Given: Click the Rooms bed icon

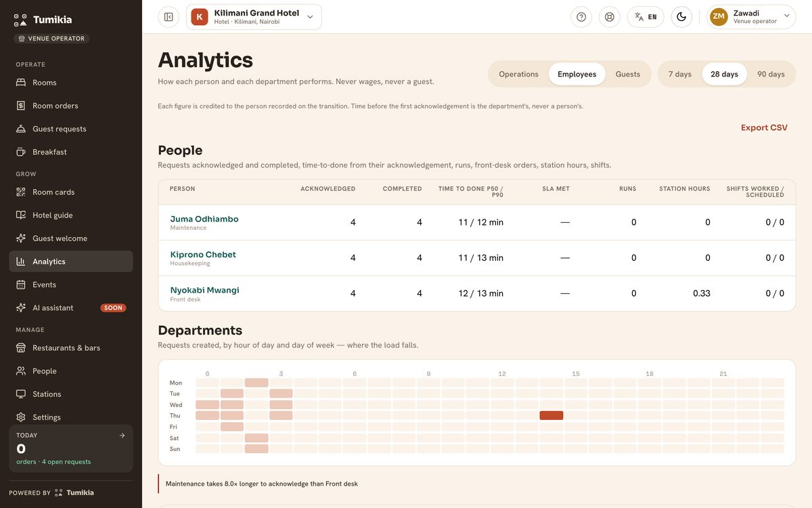Looking at the screenshot, I should (20, 83).
